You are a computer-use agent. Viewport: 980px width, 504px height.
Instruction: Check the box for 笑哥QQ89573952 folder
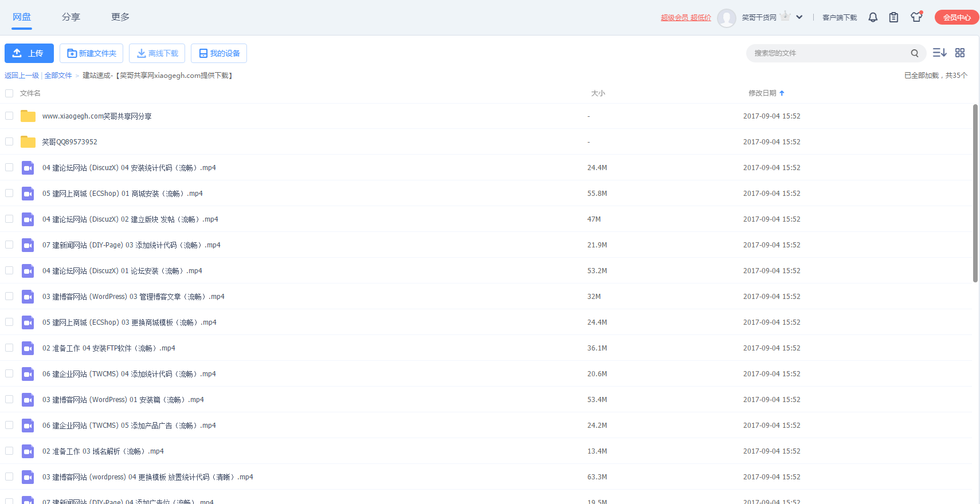tap(9, 141)
